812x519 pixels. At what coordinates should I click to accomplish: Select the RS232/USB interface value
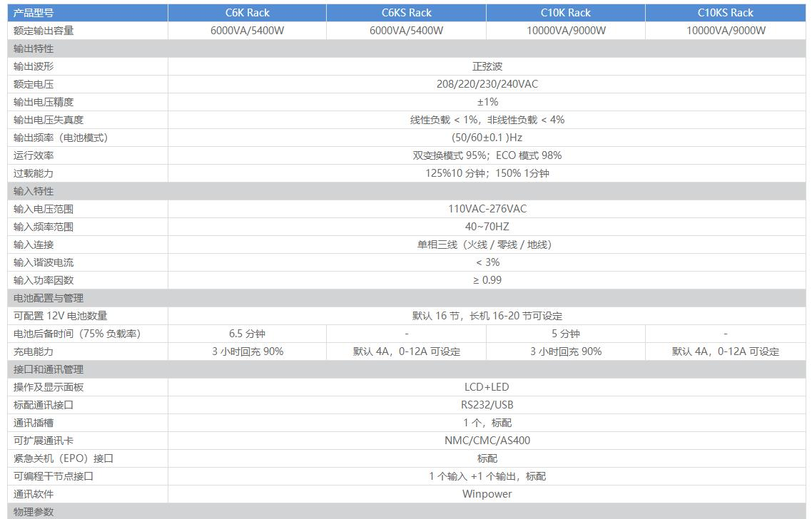coord(487,405)
